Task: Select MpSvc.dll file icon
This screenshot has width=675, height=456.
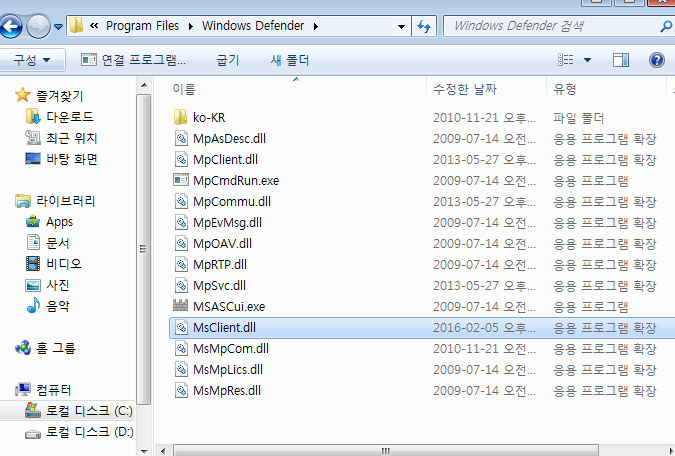Action: pyautogui.click(x=181, y=285)
